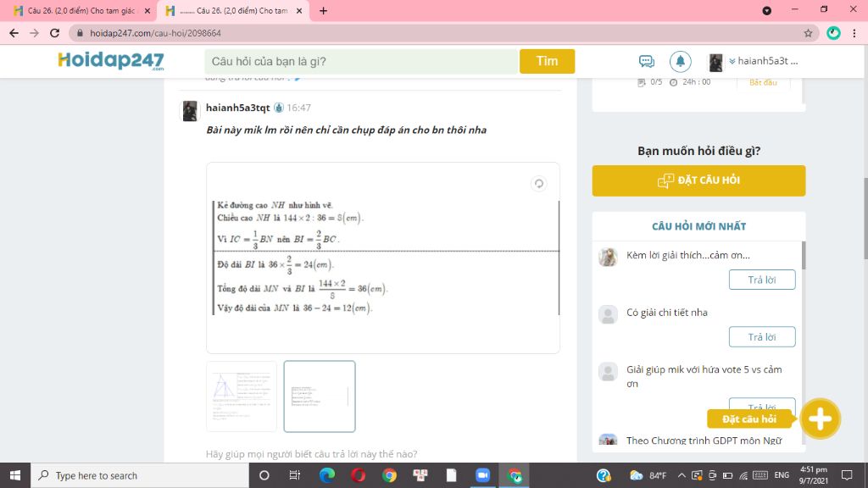Open question 'Có giải chi tiết nha'
The width and height of the screenshot is (868, 488).
[x=666, y=313]
